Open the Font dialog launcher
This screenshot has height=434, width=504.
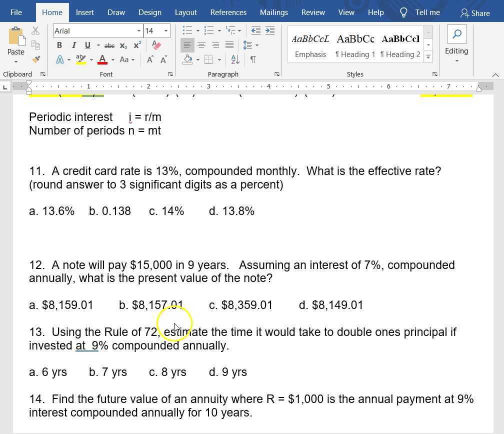170,74
